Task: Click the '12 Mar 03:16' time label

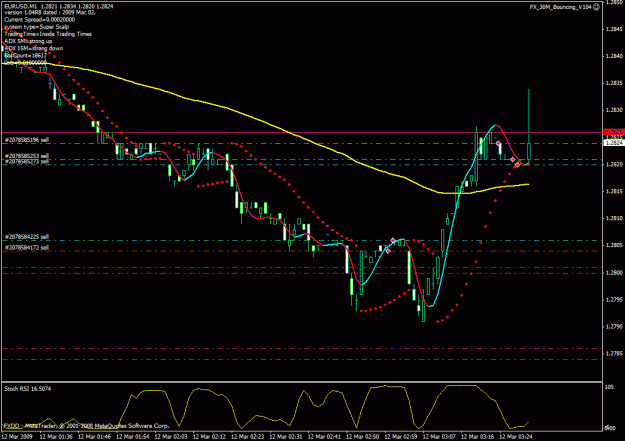Action: click(x=477, y=437)
